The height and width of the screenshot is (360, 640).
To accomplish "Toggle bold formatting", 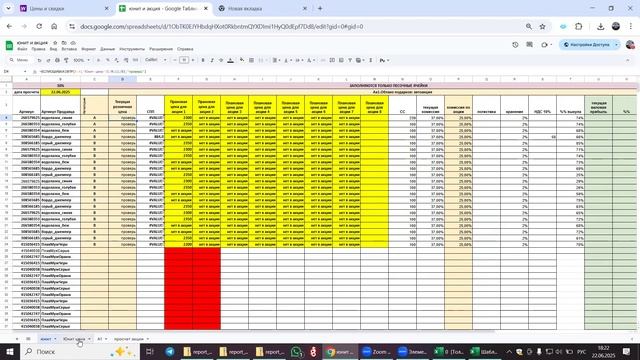I will (x=203, y=60).
